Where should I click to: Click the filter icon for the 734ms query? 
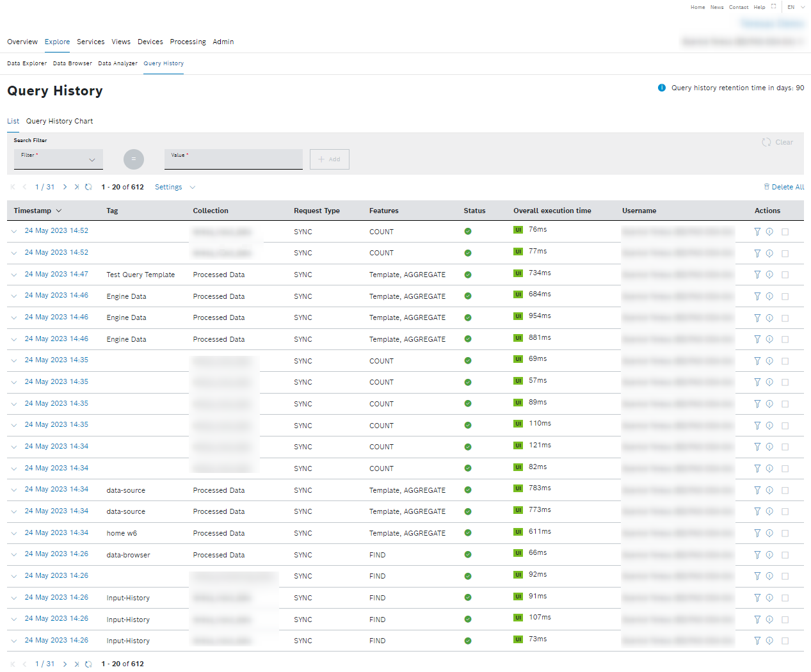757,275
